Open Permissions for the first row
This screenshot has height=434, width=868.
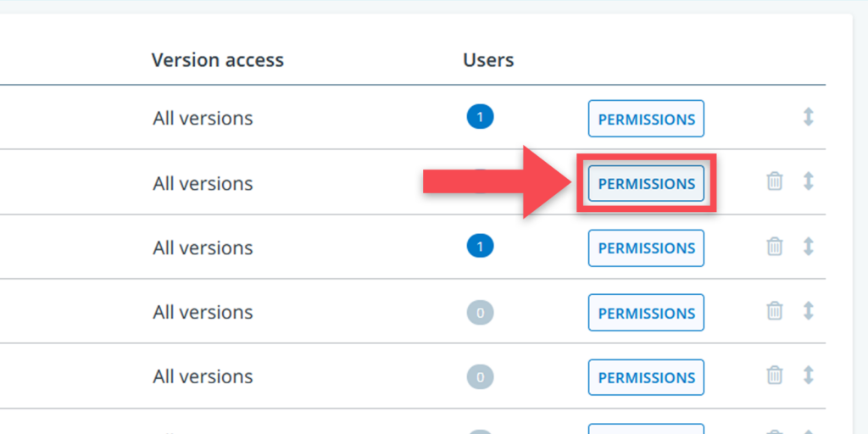(646, 119)
